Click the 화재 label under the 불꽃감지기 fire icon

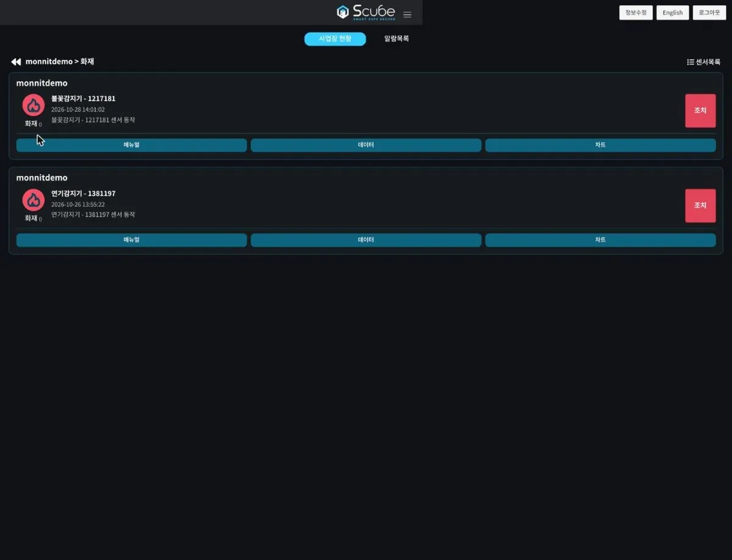(31, 123)
